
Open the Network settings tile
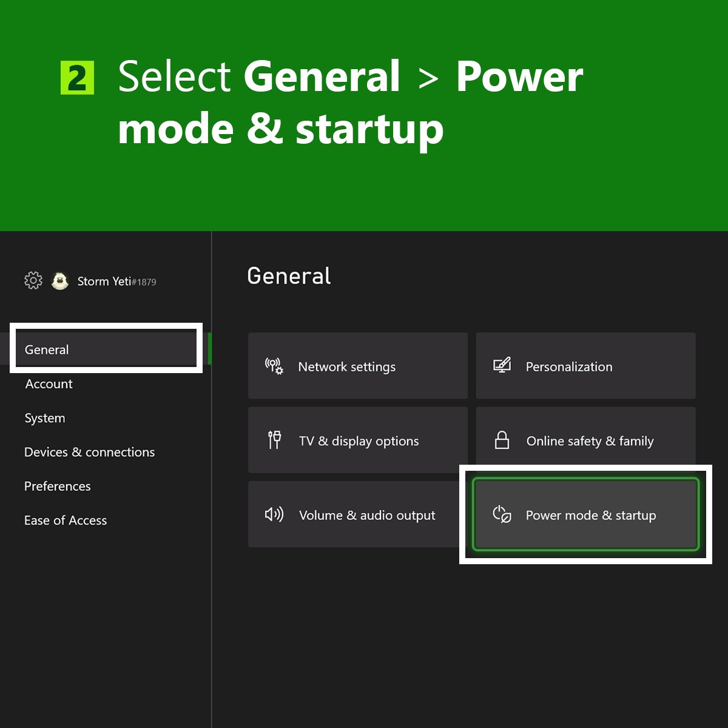358,366
